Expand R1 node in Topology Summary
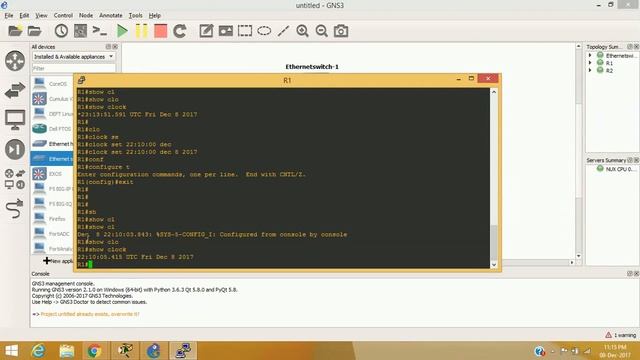This screenshot has height=360, width=640. point(590,63)
